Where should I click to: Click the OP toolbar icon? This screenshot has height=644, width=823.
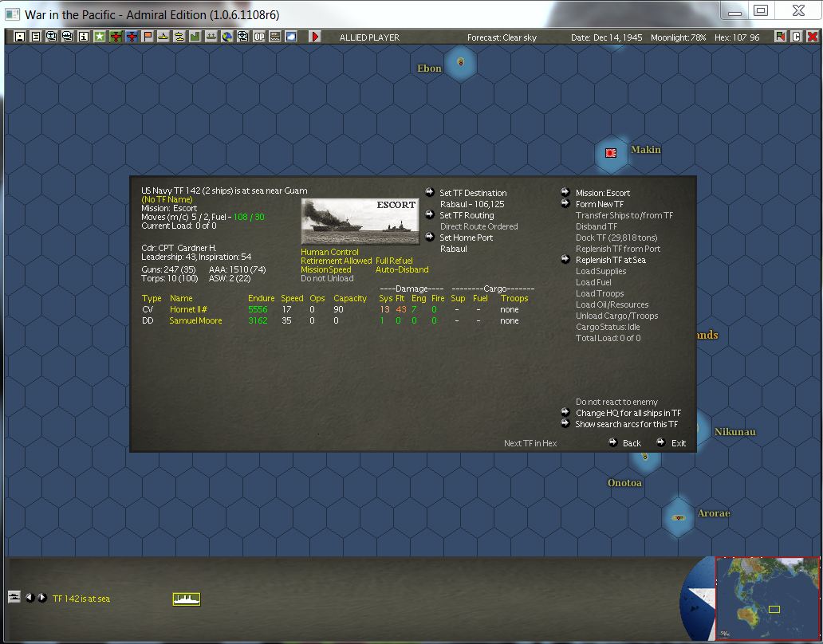coord(258,37)
